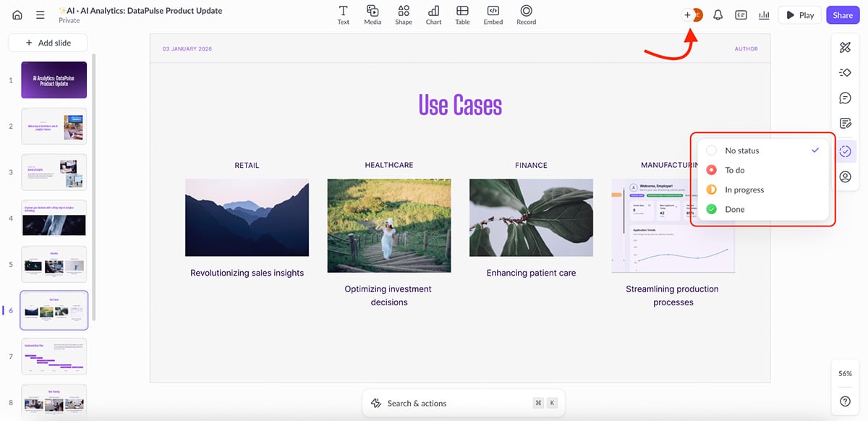Open notifications
This screenshot has width=868, height=421.
[718, 14]
